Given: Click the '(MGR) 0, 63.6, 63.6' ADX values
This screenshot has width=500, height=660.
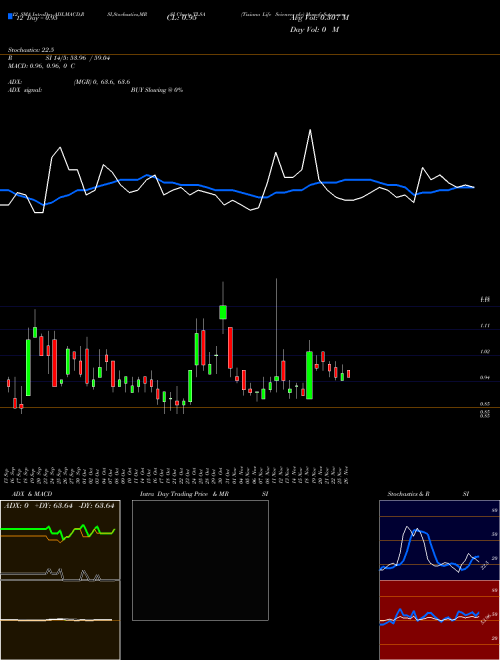Looking at the screenshot, I should click(102, 82).
